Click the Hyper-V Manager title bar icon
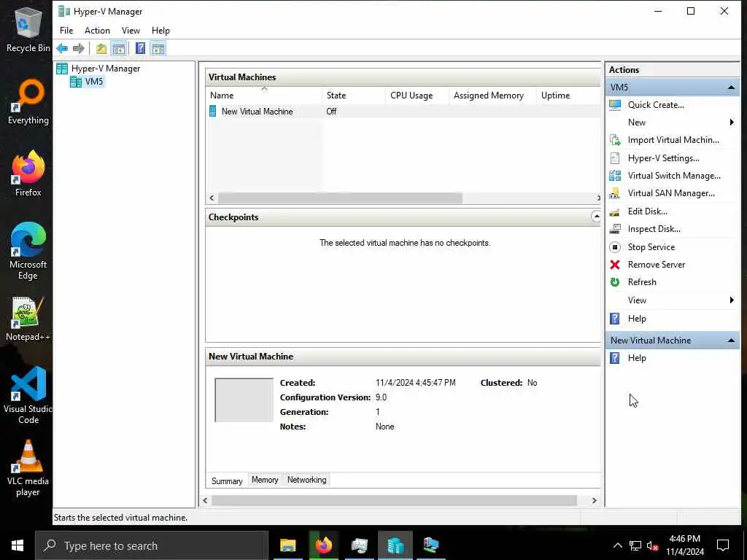This screenshot has width=747, height=560. [64, 12]
